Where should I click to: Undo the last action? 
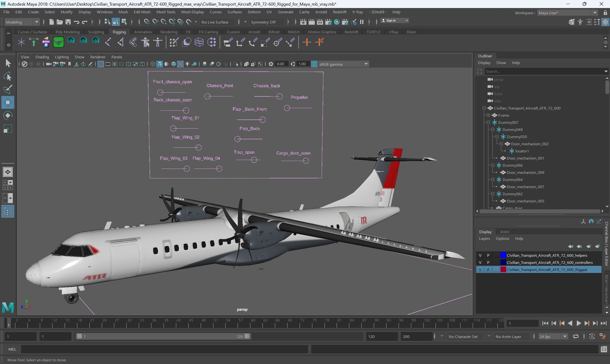[76, 22]
